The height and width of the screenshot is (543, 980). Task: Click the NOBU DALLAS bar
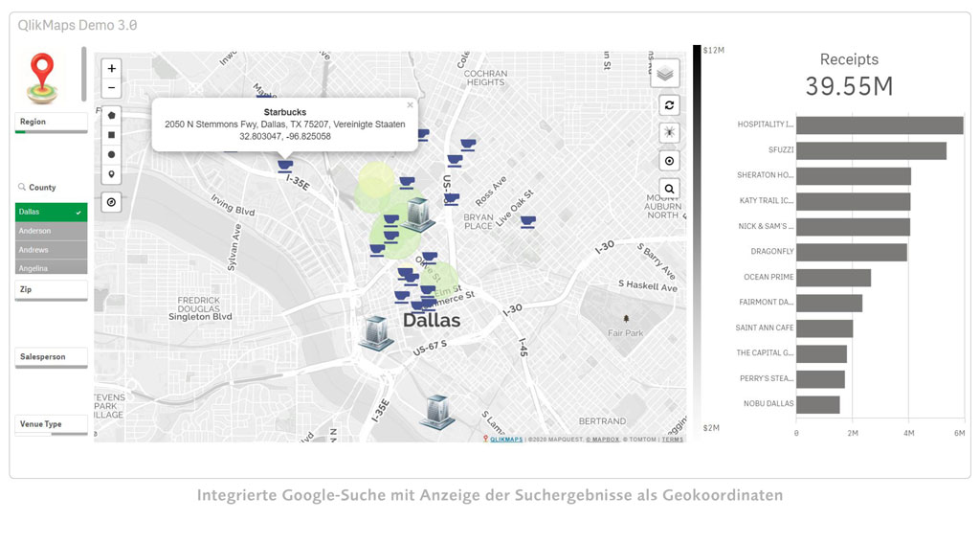818,405
